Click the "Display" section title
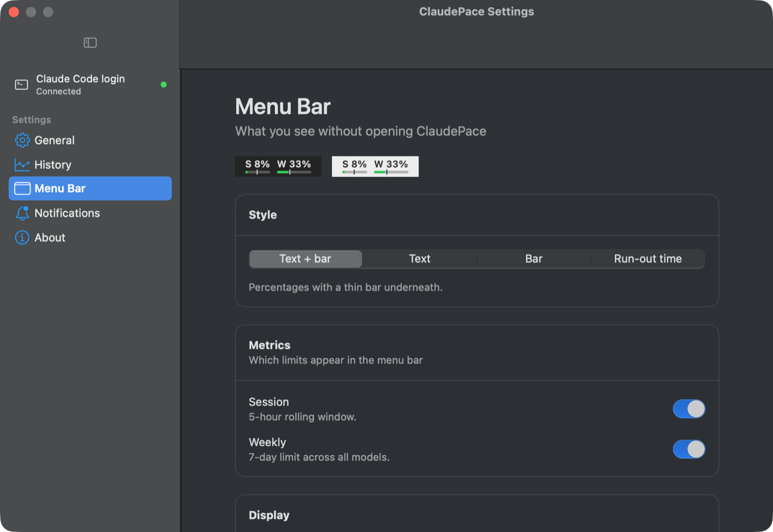 [269, 515]
